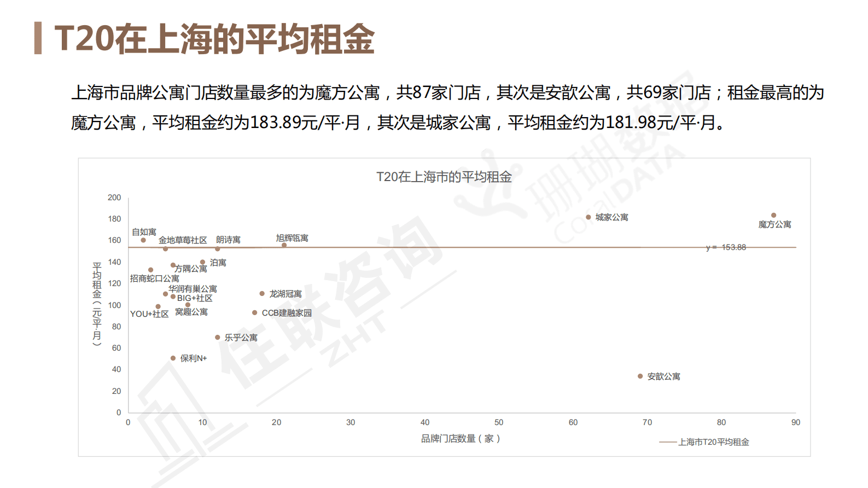Click the YOU+社区 label
868x488 pixels.
(x=149, y=314)
